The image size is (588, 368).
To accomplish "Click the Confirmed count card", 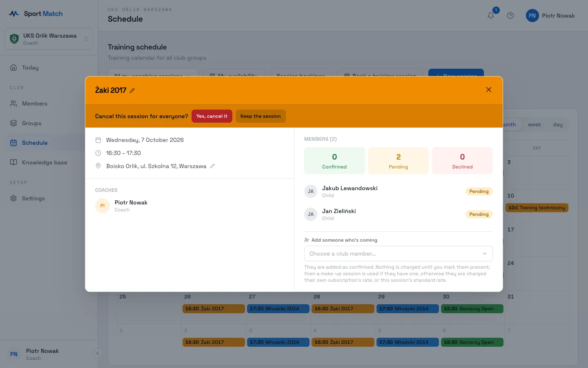I will click(x=334, y=161).
